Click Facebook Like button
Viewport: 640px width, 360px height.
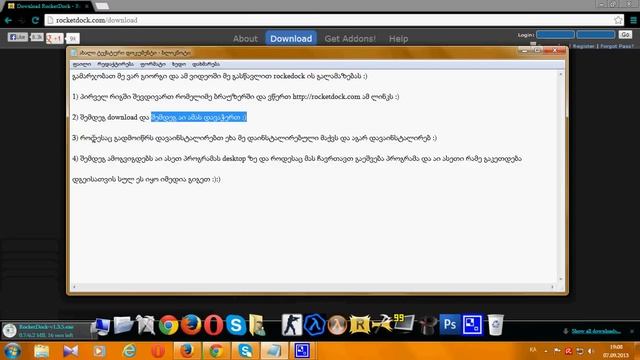pos(18,37)
